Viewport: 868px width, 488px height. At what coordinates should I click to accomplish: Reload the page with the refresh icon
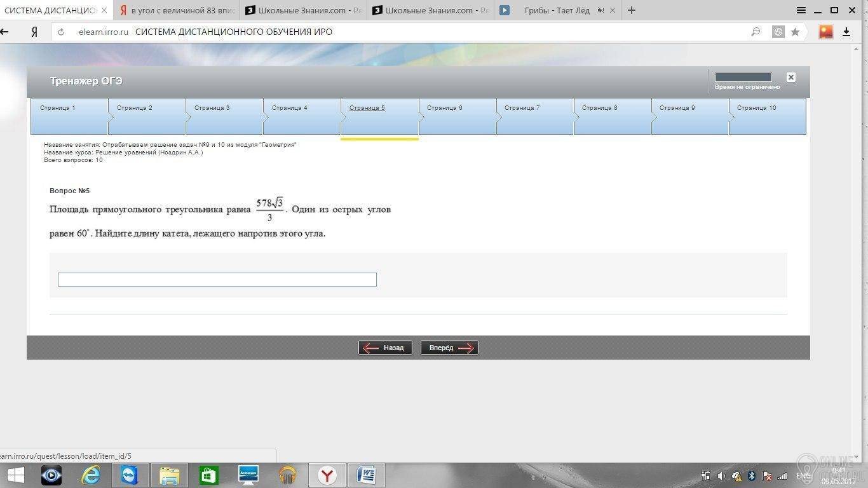coord(61,32)
